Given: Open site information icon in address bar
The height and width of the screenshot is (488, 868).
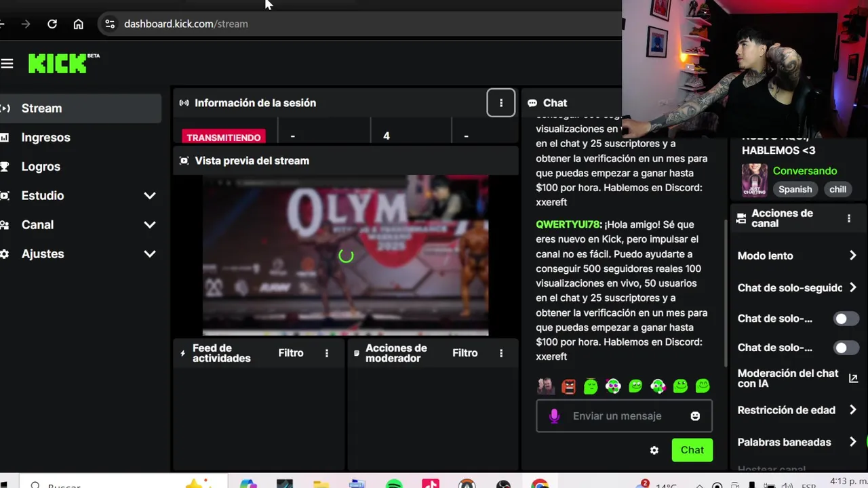Looking at the screenshot, I should [x=110, y=24].
